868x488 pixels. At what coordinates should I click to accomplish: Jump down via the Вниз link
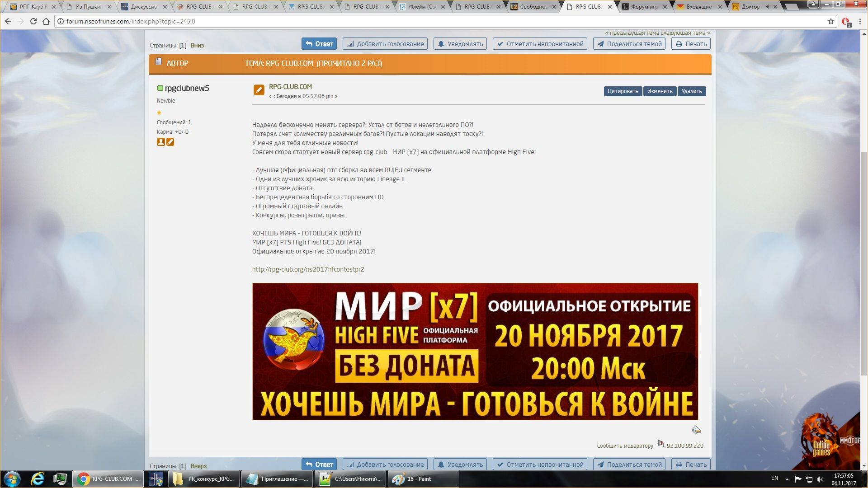click(197, 45)
